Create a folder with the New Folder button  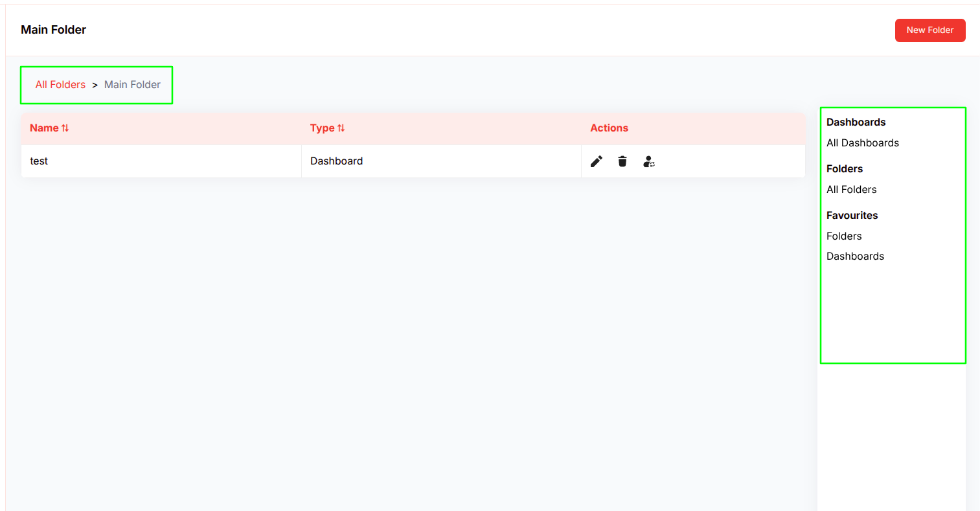[930, 30]
